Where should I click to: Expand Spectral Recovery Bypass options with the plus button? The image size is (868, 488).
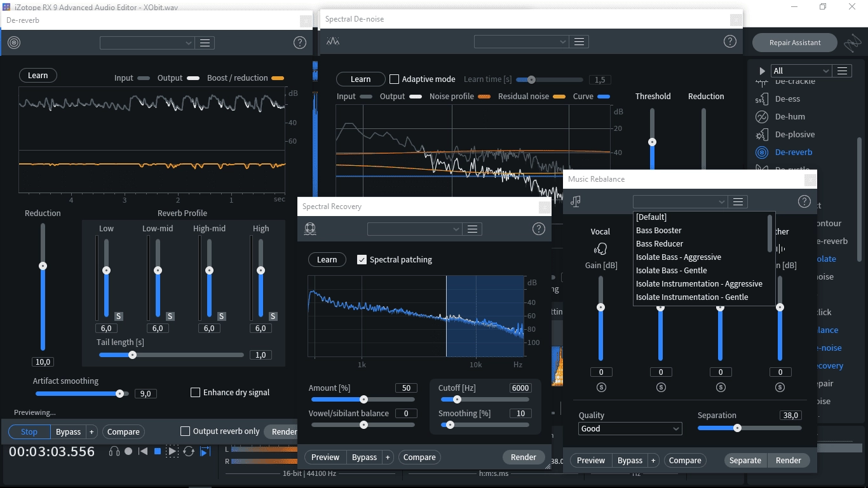(388, 457)
